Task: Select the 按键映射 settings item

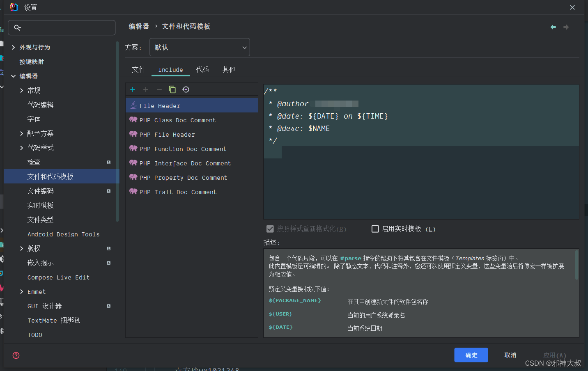Action: pyautogui.click(x=32, y=62)
